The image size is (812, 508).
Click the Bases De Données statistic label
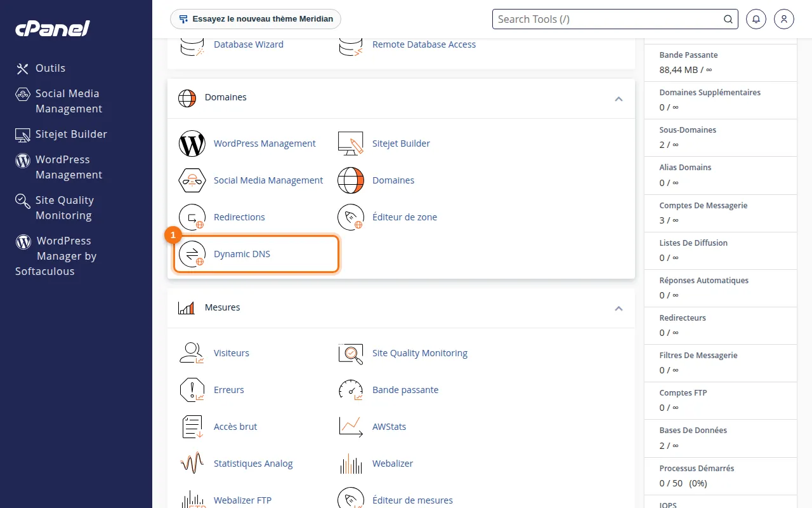(x=693, y=430)
